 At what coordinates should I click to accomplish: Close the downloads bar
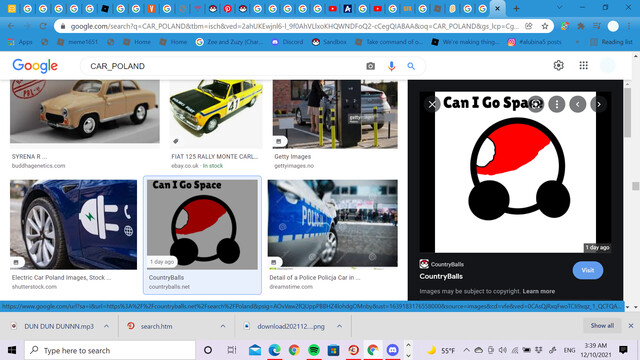[x=631, y=326]
